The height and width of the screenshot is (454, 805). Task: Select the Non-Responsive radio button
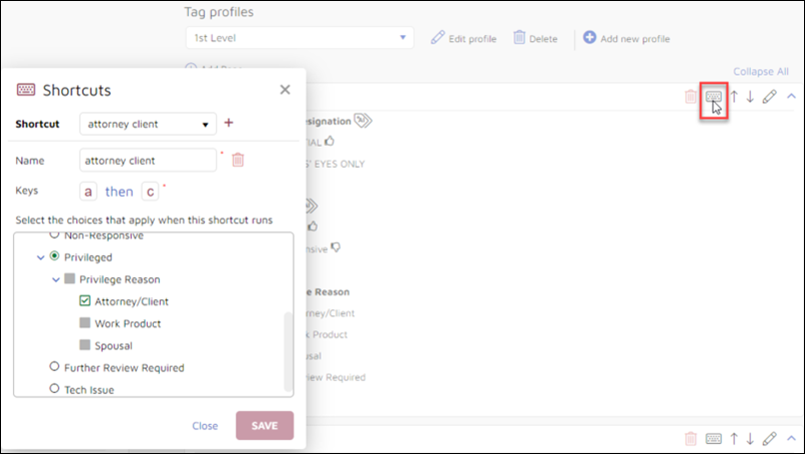(54, 235)
